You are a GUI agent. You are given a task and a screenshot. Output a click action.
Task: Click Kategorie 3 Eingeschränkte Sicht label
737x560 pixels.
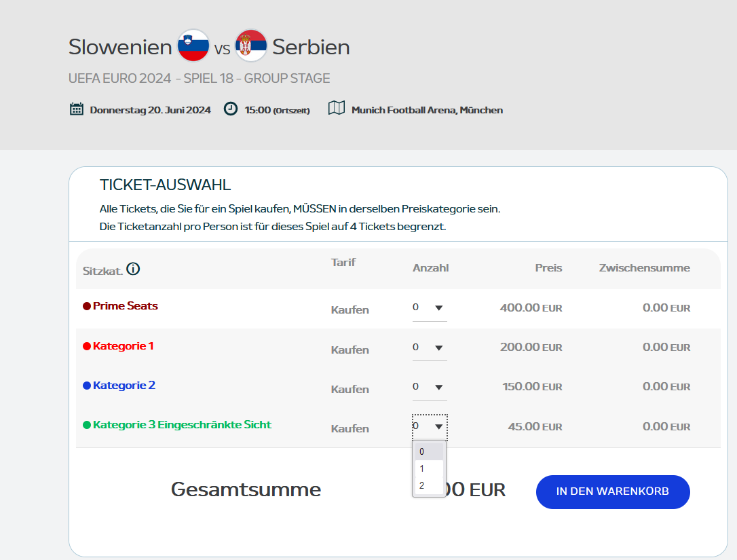click(x=182, y=425)
